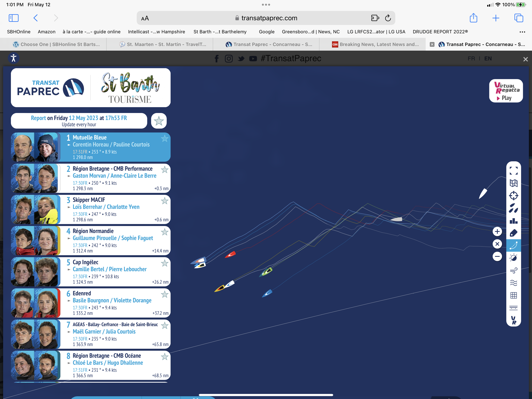Toggle the favorites filter star beside Report
Screen dimensions: 532x399
click(159, 121)
